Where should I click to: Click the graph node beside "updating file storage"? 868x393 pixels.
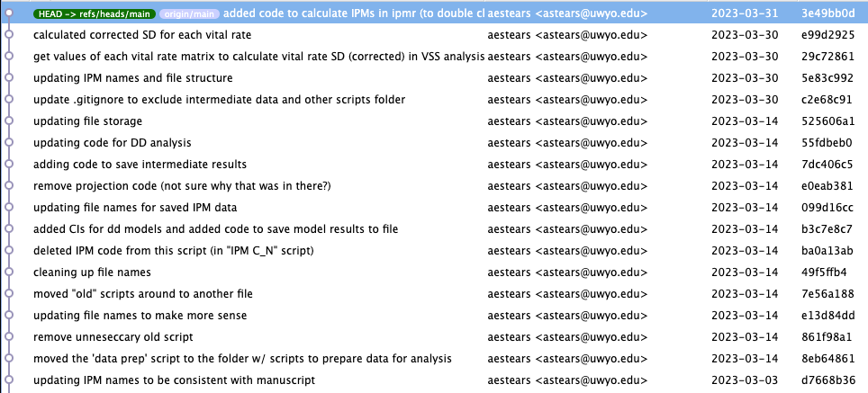(x=9, y=121)
